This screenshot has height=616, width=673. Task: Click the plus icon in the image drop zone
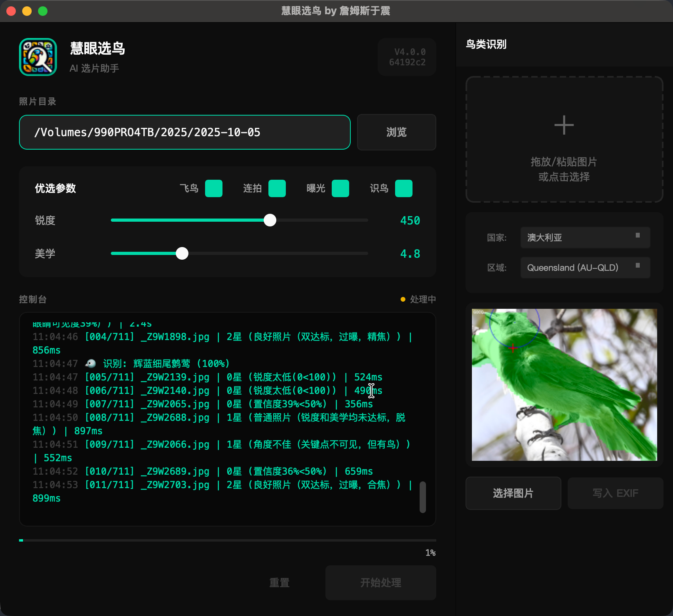point(564,125)
